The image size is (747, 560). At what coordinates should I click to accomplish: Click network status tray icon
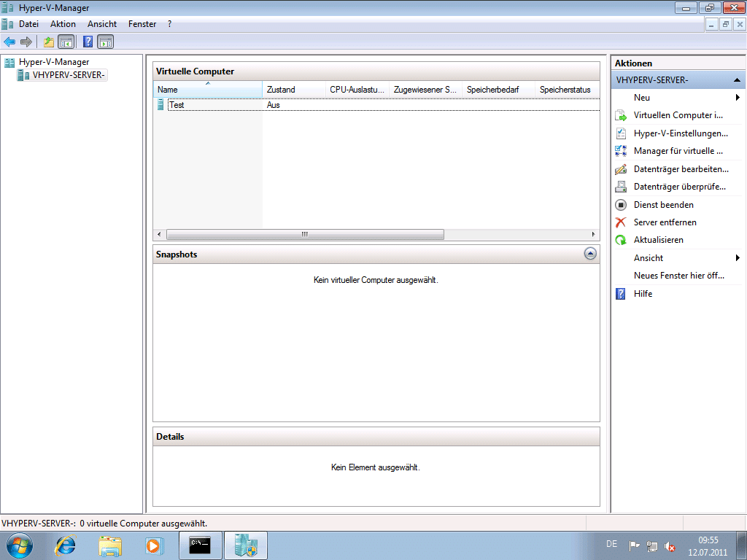pos(651,545)
